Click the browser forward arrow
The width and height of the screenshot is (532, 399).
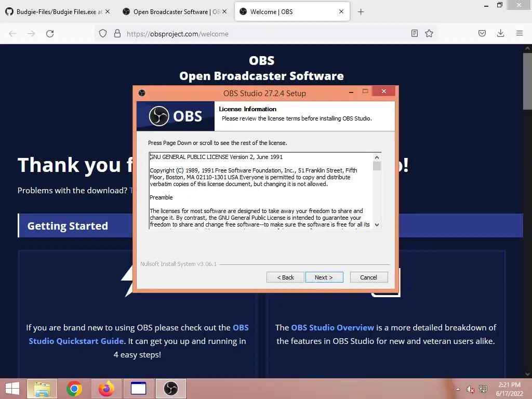31,34
